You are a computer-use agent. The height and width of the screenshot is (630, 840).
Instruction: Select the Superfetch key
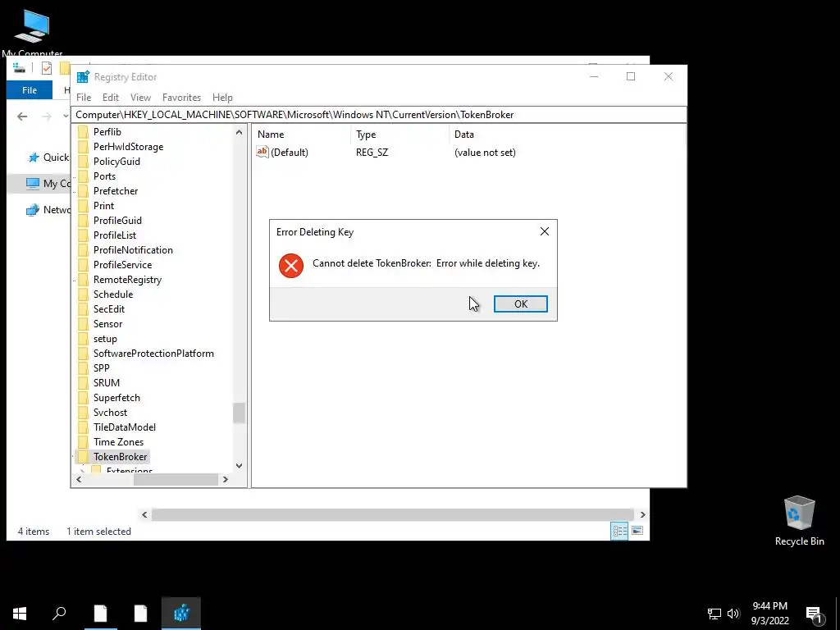click(116, 398)
